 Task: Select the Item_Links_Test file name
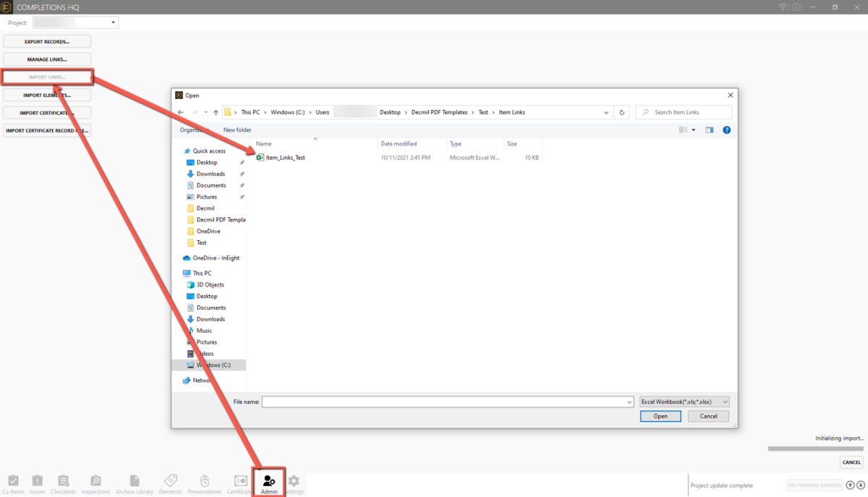point(286,158)
